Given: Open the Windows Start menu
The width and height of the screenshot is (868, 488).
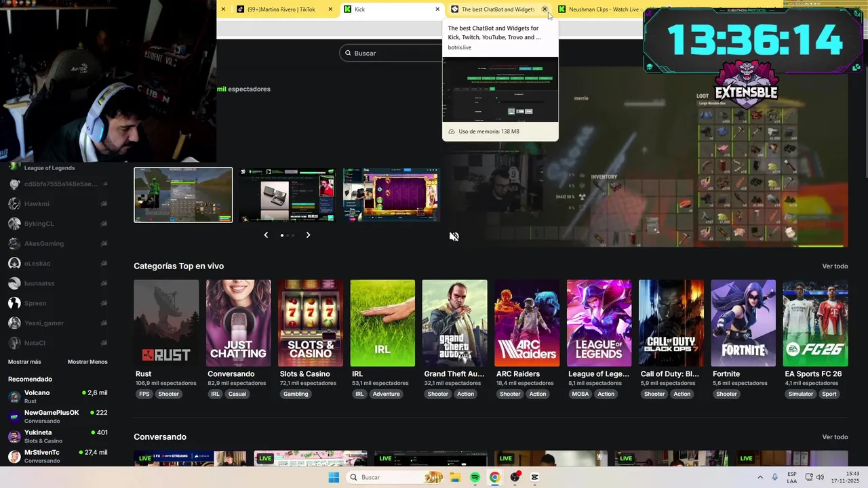Looking at the screenshot, I should (x=334, y=478).
